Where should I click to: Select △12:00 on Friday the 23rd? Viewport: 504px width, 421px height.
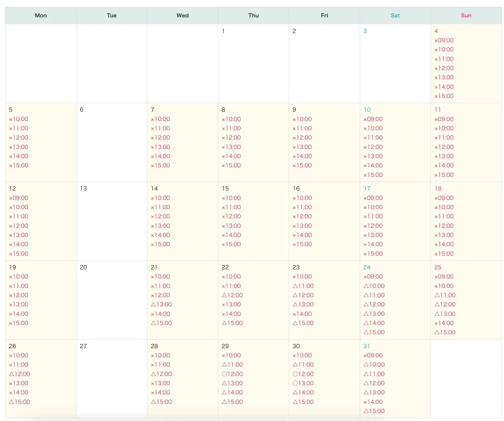[x=303, y=295]
